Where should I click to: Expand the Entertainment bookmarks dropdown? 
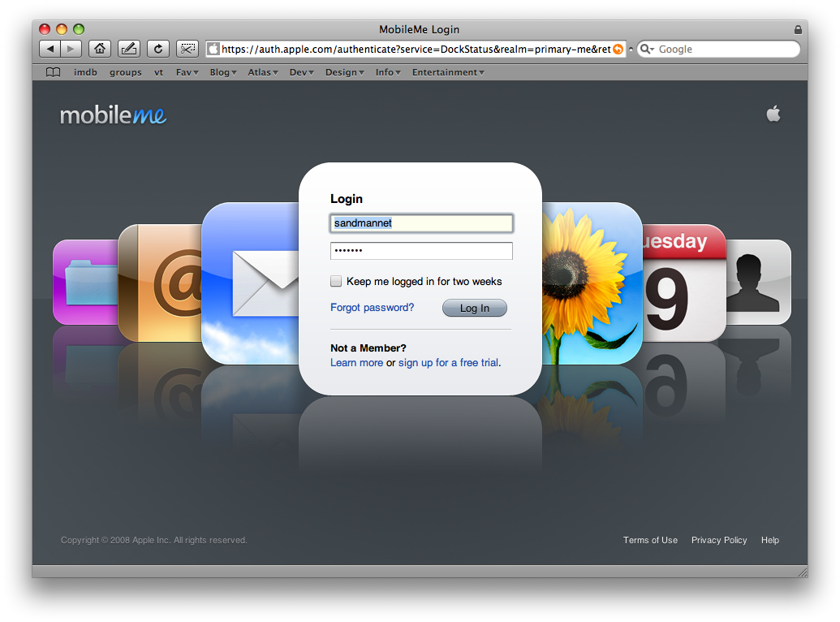(x=448, y=72)
